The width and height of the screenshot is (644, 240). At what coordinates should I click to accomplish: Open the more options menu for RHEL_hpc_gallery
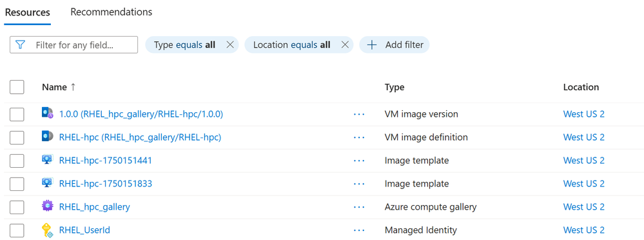(x=359, y=206)
